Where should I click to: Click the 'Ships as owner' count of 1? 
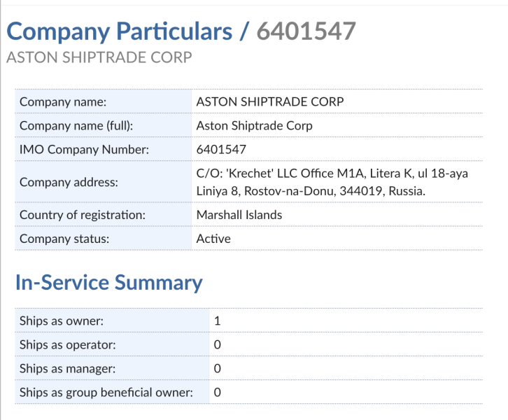tap(217, 321)
